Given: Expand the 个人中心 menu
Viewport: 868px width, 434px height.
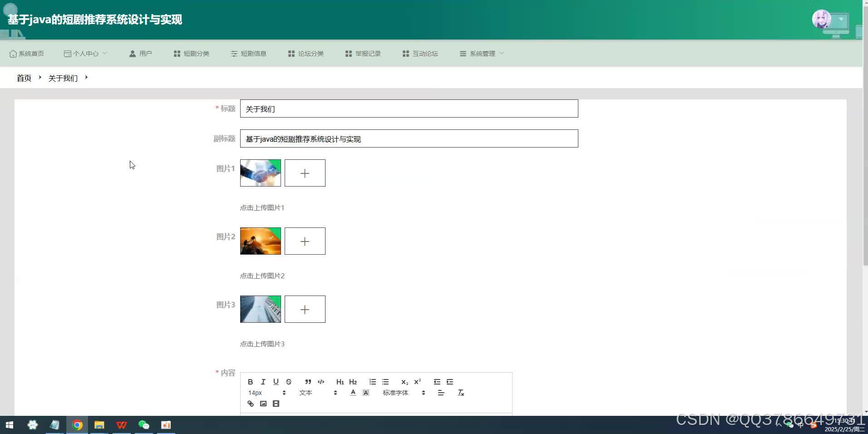Looking at the screenshot, I should (x=85, y=54).
